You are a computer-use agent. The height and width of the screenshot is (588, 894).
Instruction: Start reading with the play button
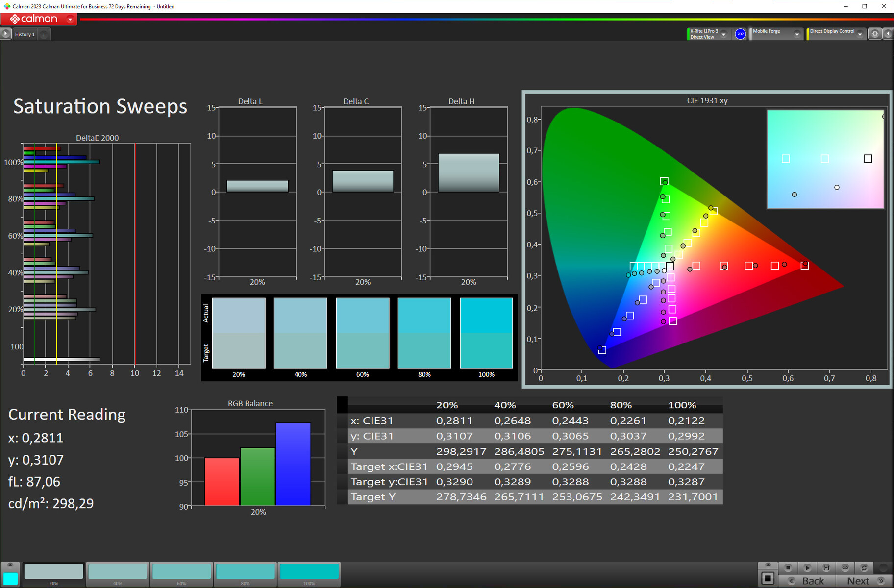[807, 568]
